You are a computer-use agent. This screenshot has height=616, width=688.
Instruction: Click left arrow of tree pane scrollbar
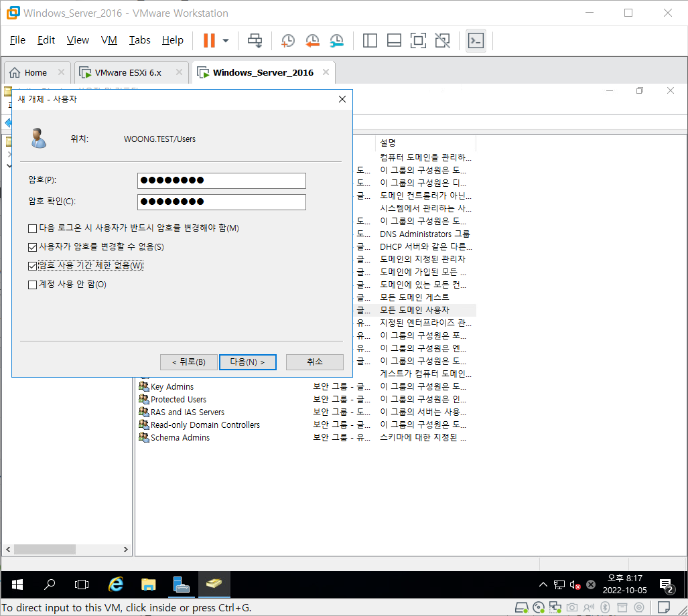[8, 549]
